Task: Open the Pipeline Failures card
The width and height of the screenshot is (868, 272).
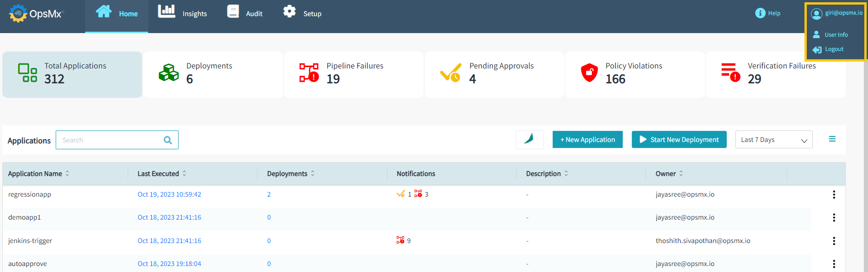Action: pos(353,74)
